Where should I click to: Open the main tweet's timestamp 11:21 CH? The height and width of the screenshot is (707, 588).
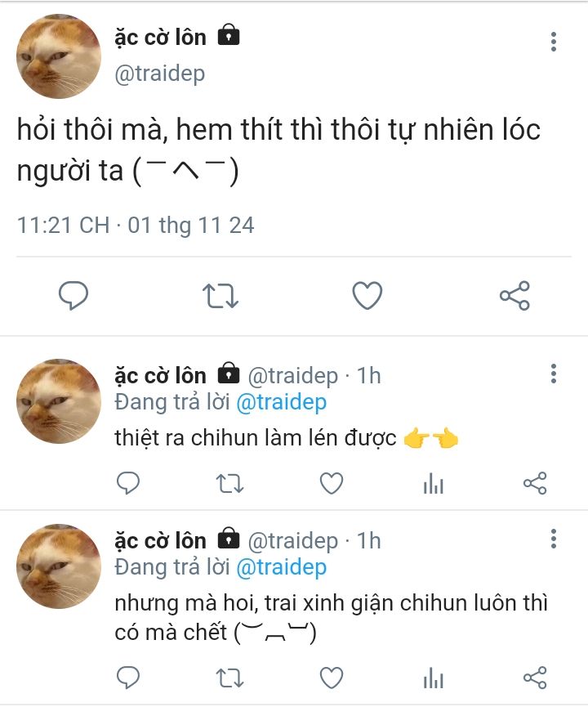[x=63, y=225]
